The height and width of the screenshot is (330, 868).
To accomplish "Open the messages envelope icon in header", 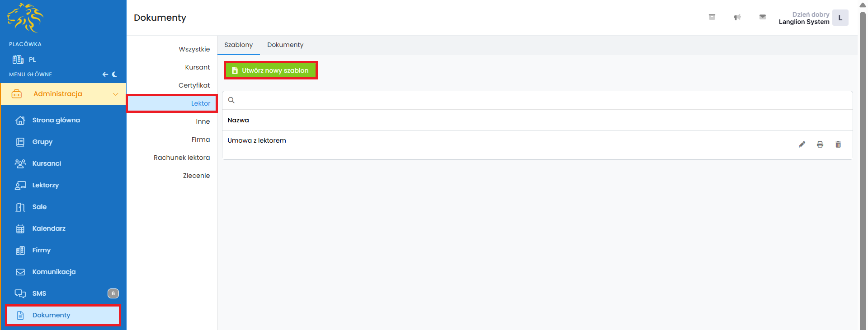I will [x=762, y=17].
